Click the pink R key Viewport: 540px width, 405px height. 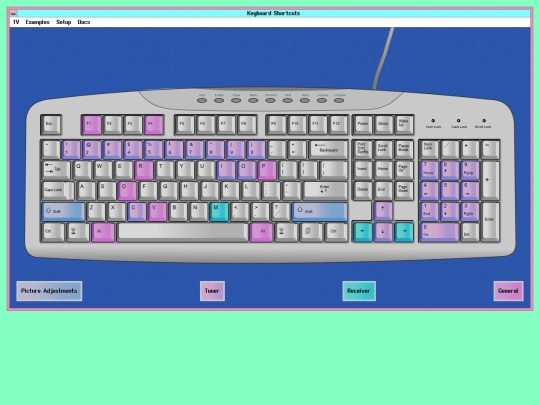(144, 170)
